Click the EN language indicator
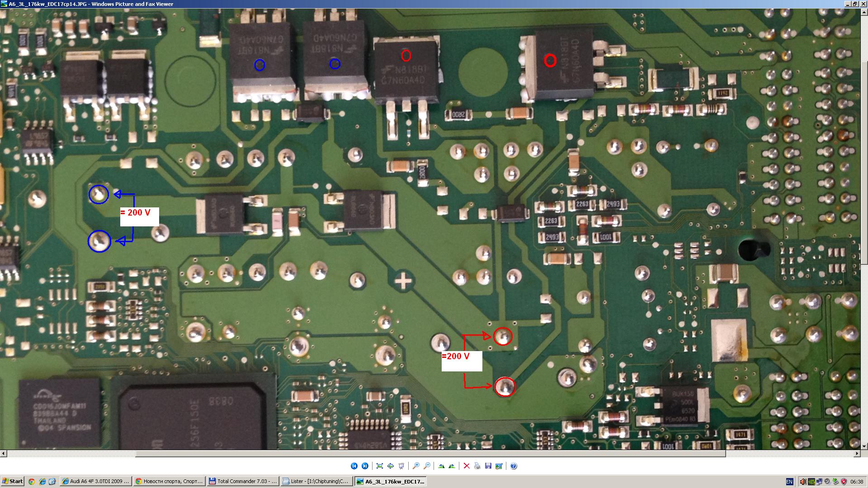 (x=789, y=482)
